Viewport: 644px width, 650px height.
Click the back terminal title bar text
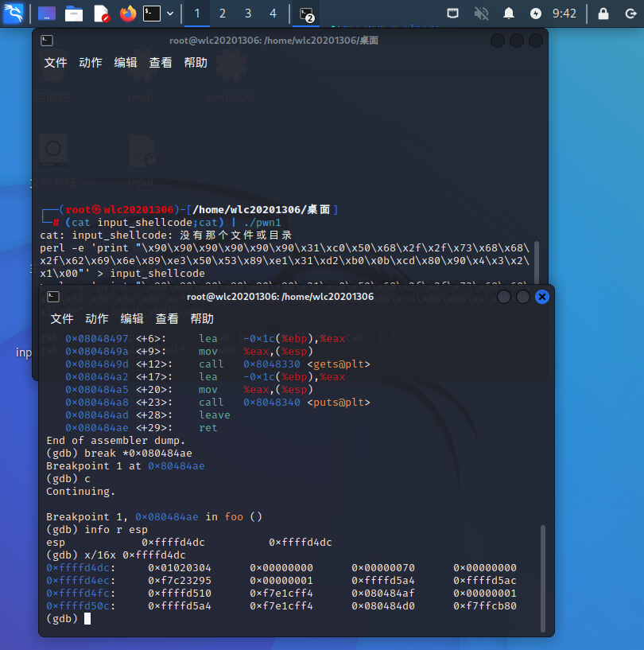click(x=274, y=41)
